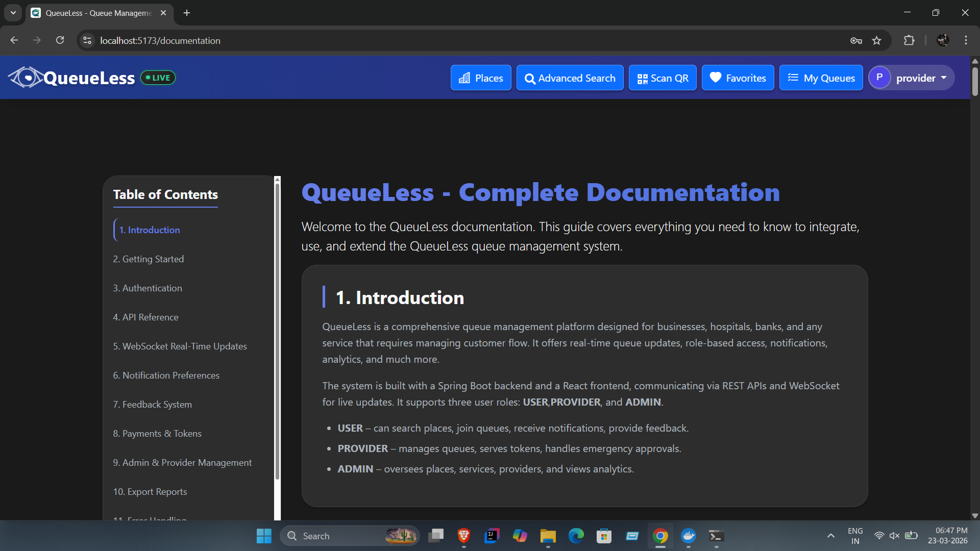Screen dimensions: 980x551
Task: Open the Windows Start menu
Action: click(264, 536)
